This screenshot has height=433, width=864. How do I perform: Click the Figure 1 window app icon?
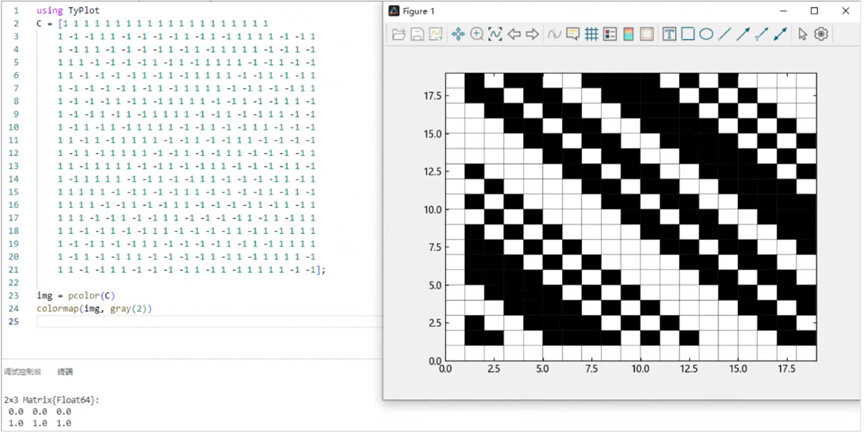(x=393, y=11)
